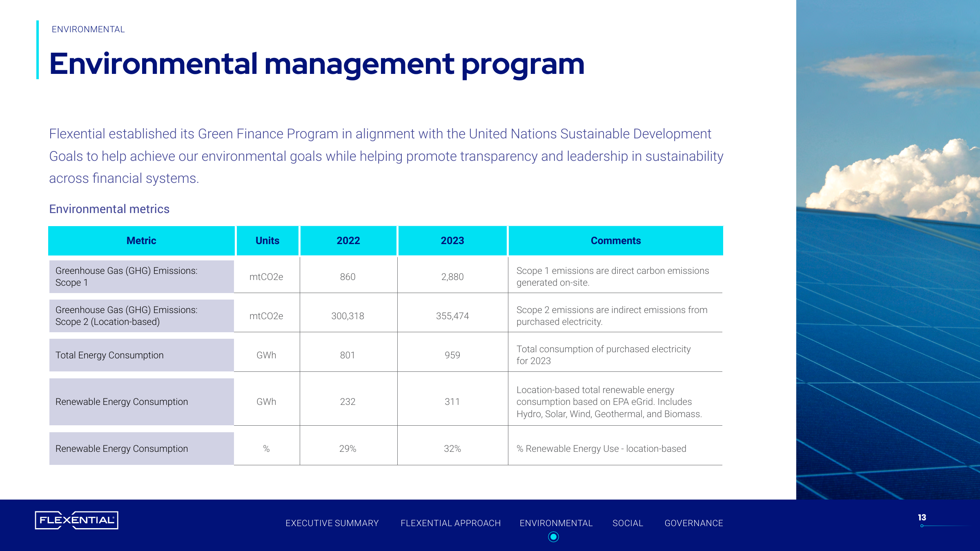Click the 2023 column header
This screenshot has height=551, width=980.
452,241
